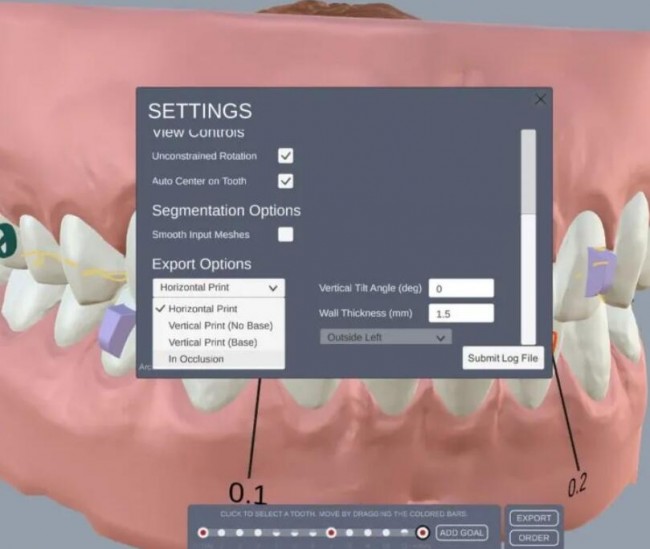Click the Submit Log File button
This screenshot has height=549, width=650.
503,358
